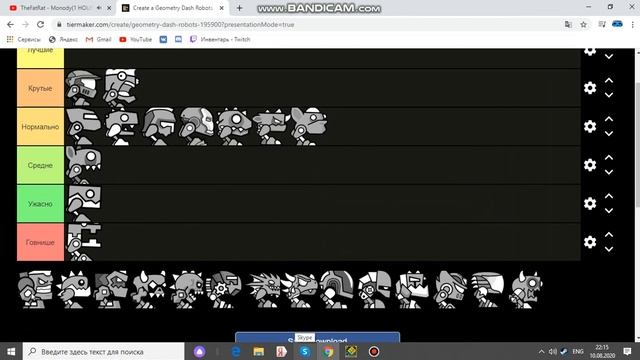
Task: Open Yandex browser from the taskbar
Action: tap(282, 351)
